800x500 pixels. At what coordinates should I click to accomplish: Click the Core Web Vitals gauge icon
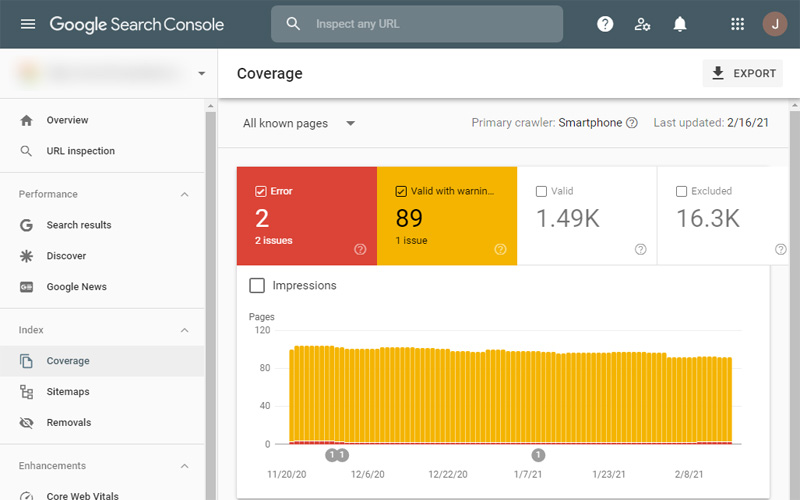26,495
